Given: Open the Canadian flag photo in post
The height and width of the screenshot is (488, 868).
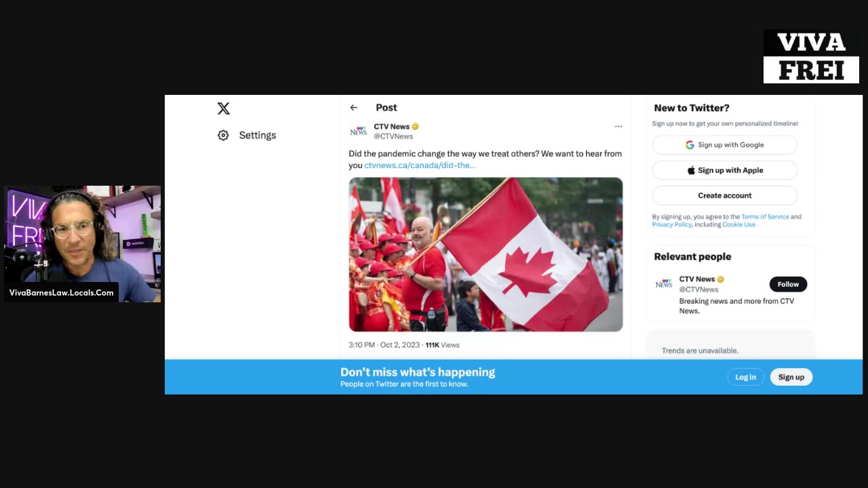Looking at the screenshot, I should pos(486,255).
